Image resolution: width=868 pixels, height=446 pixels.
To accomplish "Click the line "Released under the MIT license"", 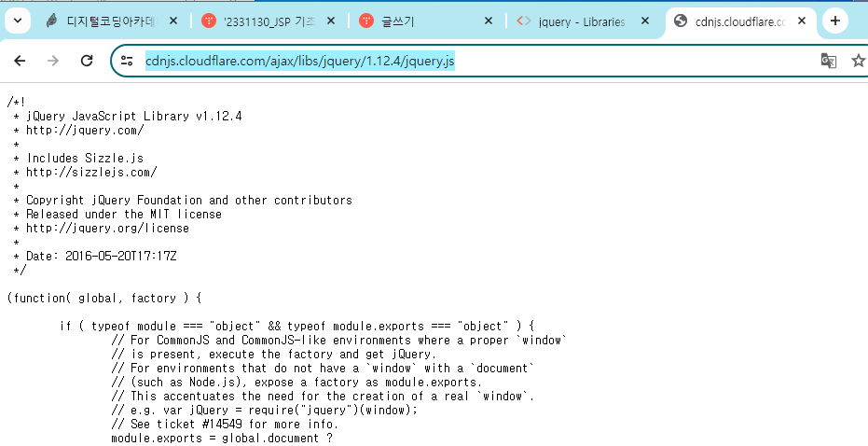I will tap(124, 214).
